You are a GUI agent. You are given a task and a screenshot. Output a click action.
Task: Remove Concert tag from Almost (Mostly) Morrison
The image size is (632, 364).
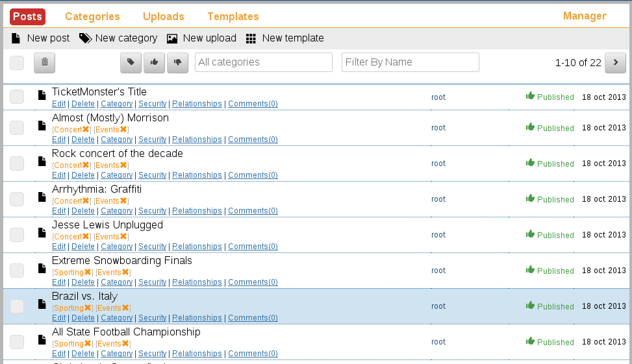(x=86, y=129)
